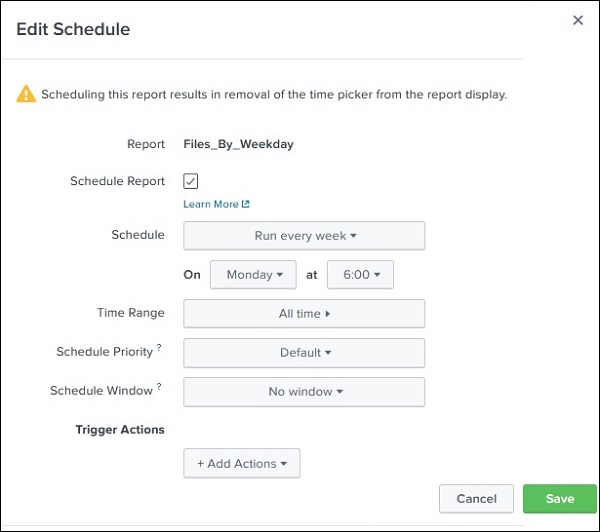Change the 6:00 time dropdown
This screenshot has height=532, width=600.
click(360, 275)
